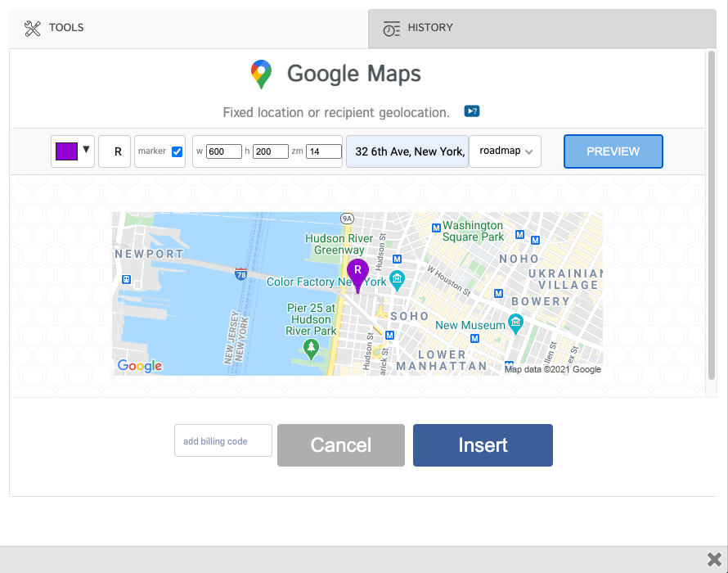Image resolution: width=728 pixels, height=573 pixels.
Task: Open the video help icon
Action: click(472, 111)
